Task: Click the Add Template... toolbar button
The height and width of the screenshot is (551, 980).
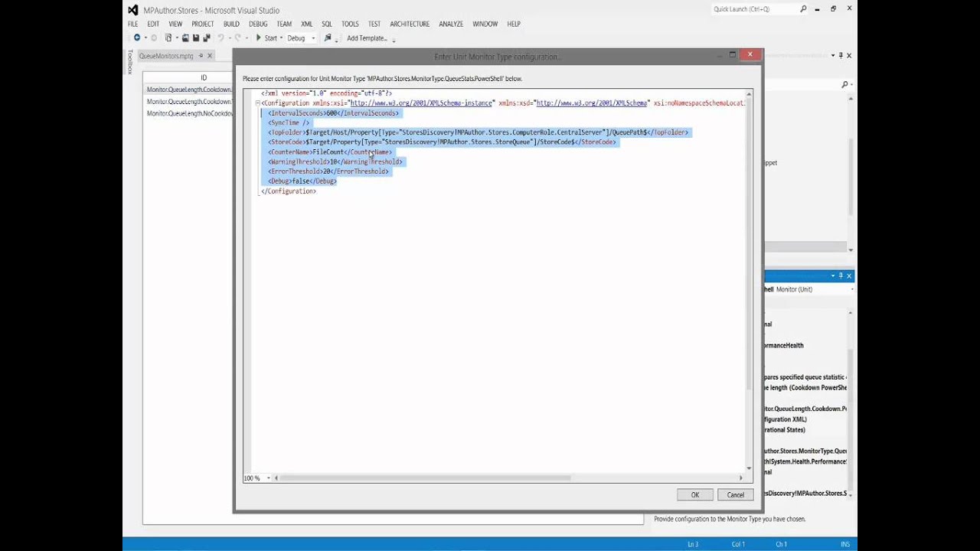Action: pos(367,38)
